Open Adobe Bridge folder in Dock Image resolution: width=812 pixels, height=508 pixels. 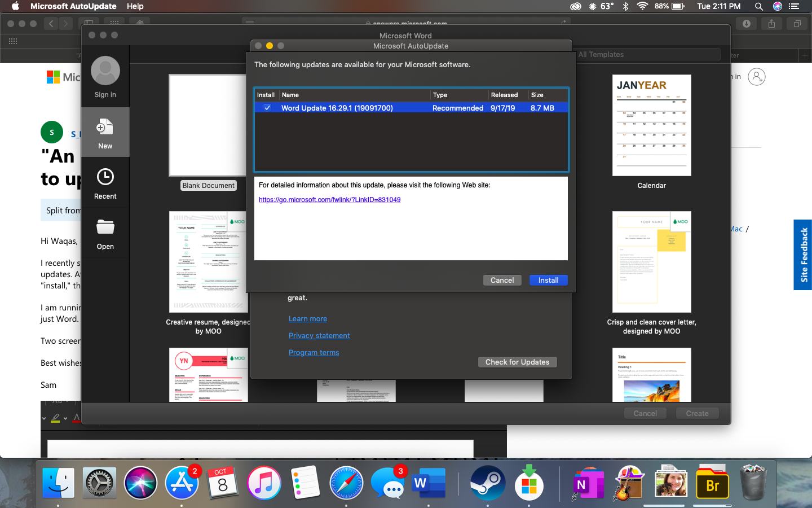click(712, 483)
